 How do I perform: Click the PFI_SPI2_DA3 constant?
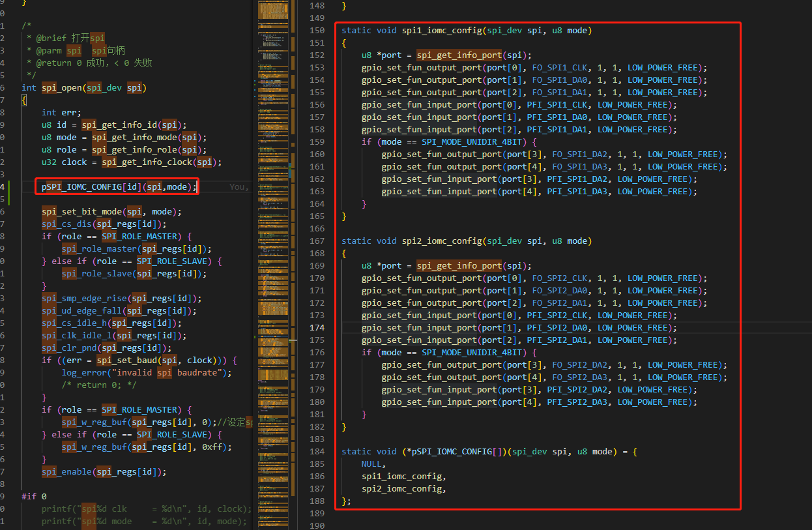(577, 402)
